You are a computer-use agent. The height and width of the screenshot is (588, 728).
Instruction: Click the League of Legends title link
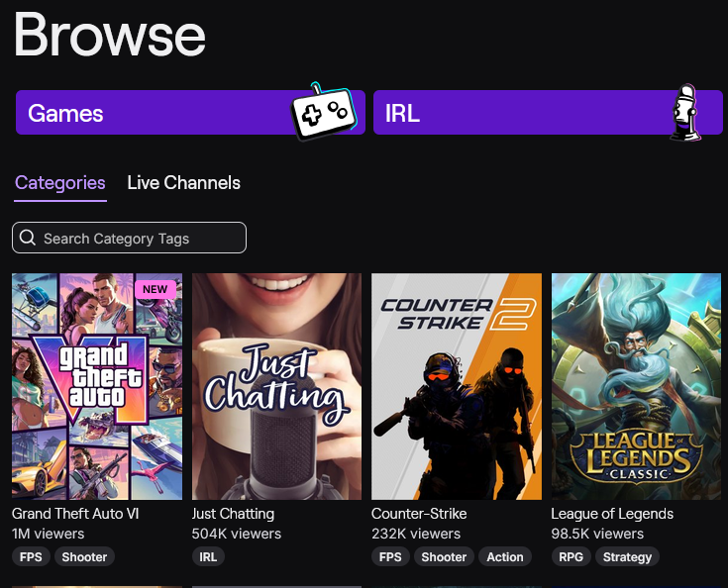(612, 514)
